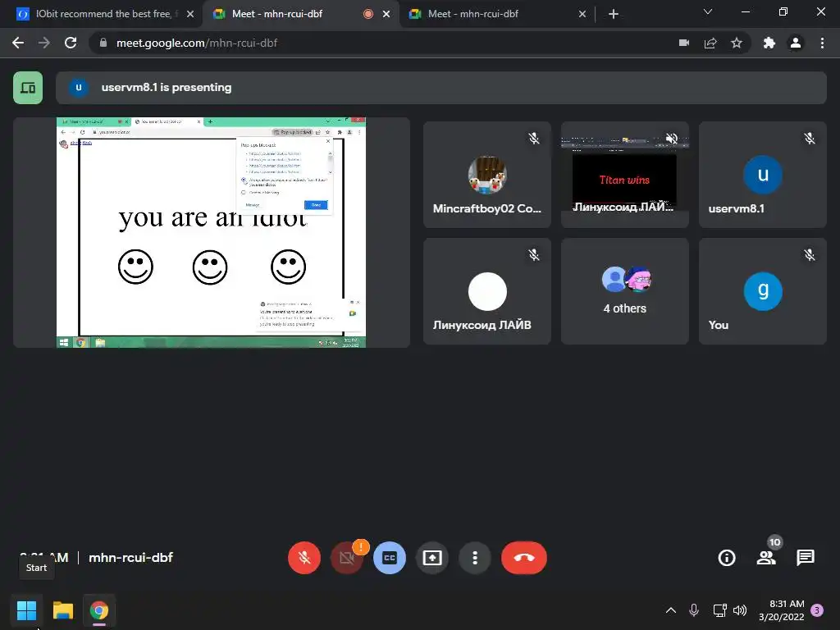This screenshot has width=840, height=630.
Task: Open the network tray icon
Action: click(720, 610)
